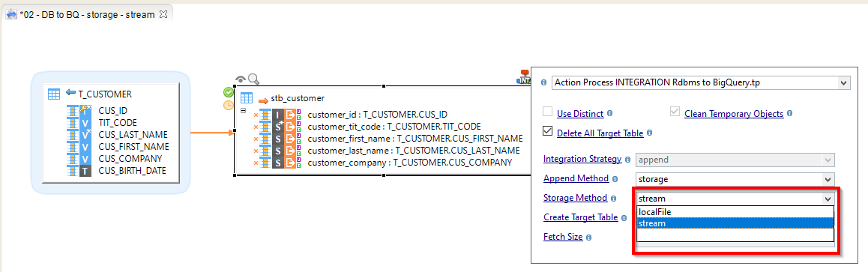Select the customer_first_name mapping row
This screenshot has height=272, width=868.
pyautogui.click(x=415, y=139)
